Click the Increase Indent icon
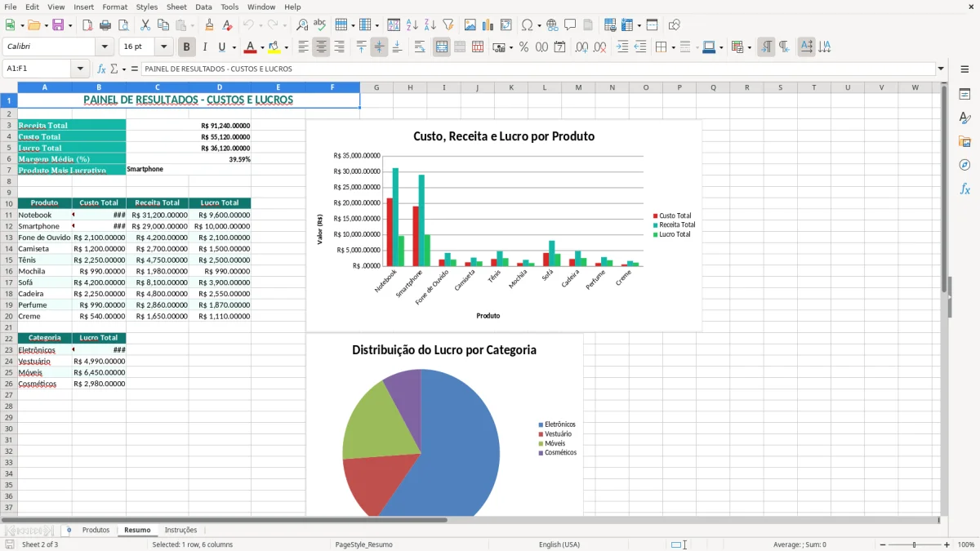The width and height of the screenshot is (980, 551). pos(622,47)
